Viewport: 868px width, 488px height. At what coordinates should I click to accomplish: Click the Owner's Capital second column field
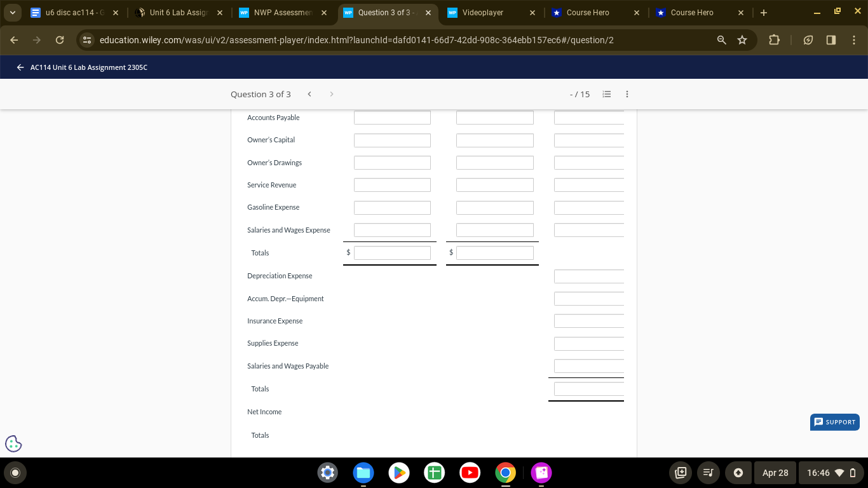(x=495, y=140)
